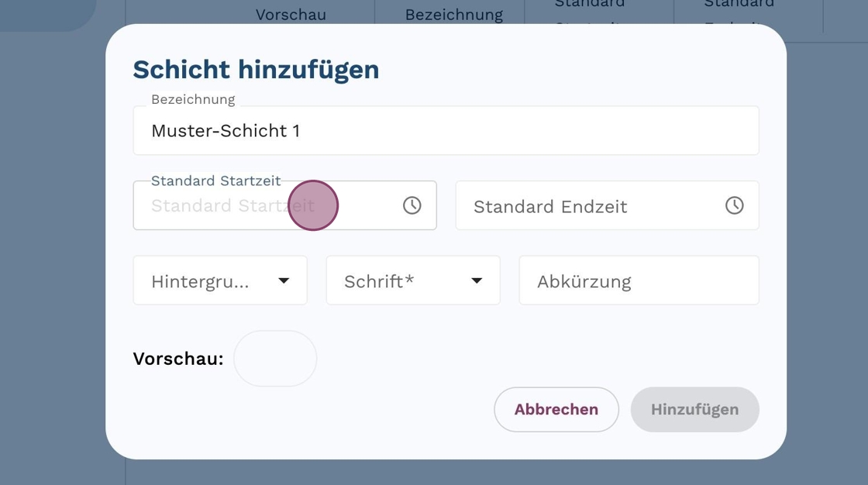Open the Standard Endzeit clock picker
Screen dimensions: 868x485
[x=734, y=205]
